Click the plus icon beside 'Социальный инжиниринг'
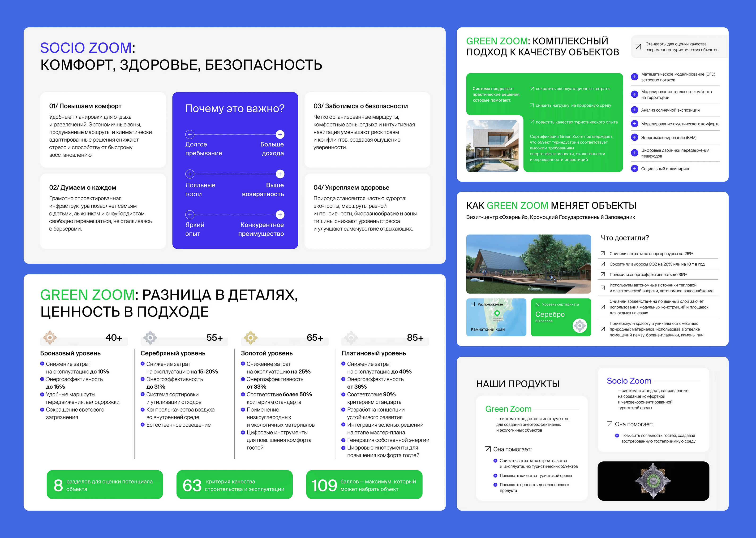The height and width of the screenshot is (538, 756). [x=635, y=169]
